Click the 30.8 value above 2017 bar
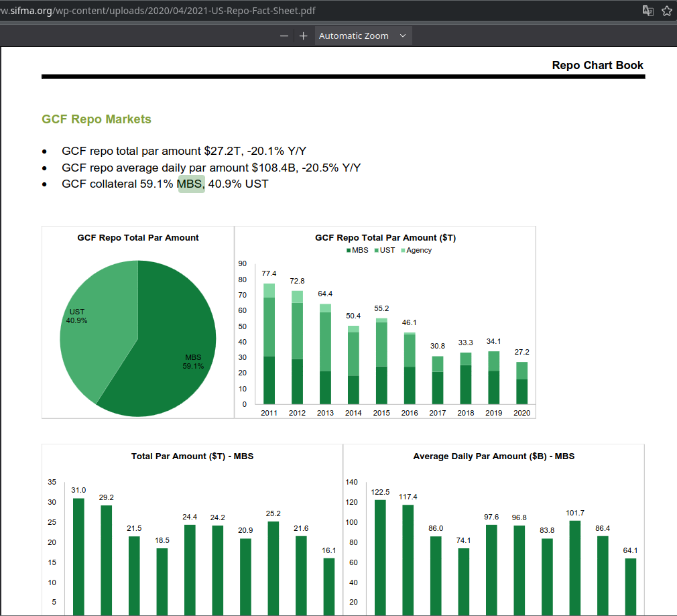Screen dimensions: 677x616 tap(438, 346)
